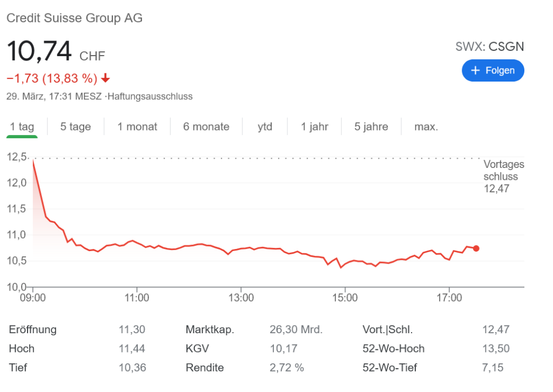Click the green underline of the active tab
The height and width of the screenshot is (392, 553).
22,137
